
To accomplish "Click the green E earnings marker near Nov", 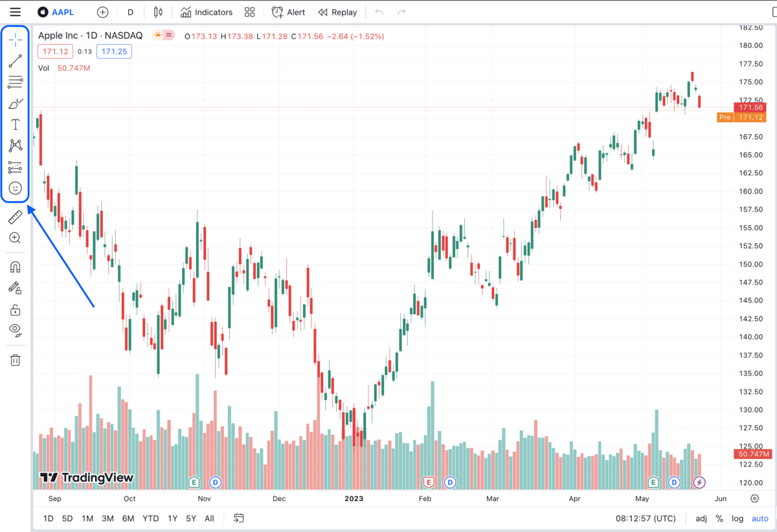I will click(x=193, y=482).
